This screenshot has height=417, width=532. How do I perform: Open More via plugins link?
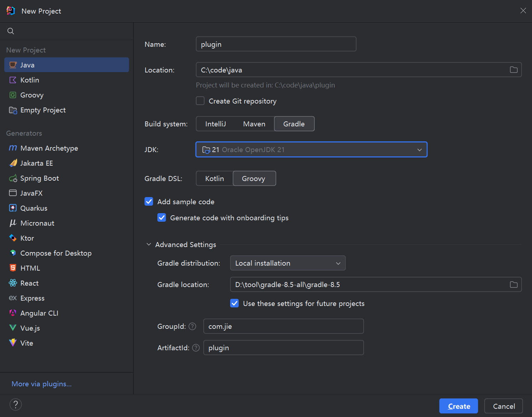pyautogui.click(x=41, y=384)
